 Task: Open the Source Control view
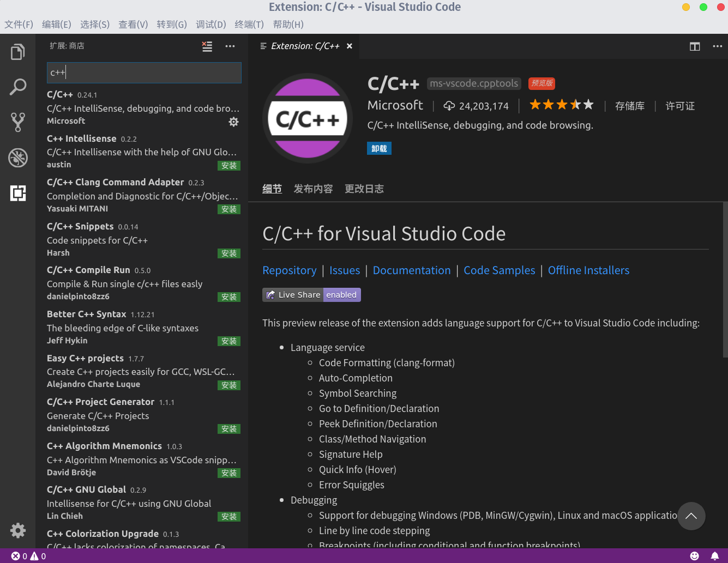pyautogui.click(x=18, y=122)
